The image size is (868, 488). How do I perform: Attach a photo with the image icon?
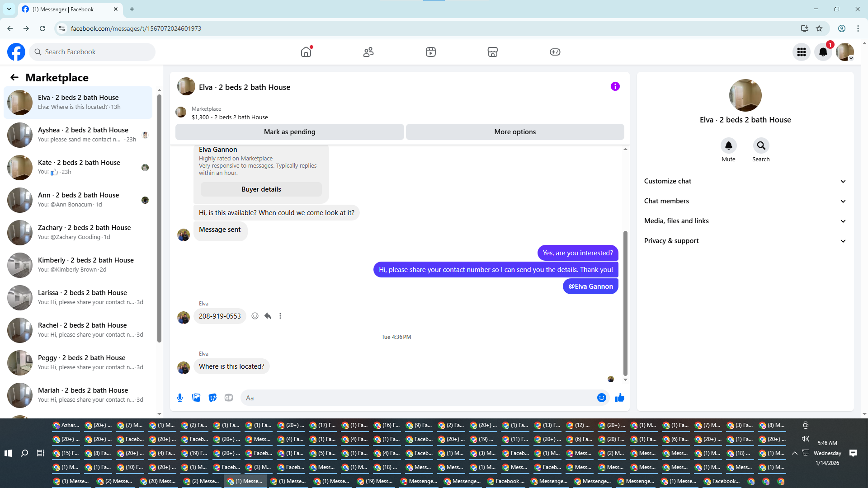196,398
